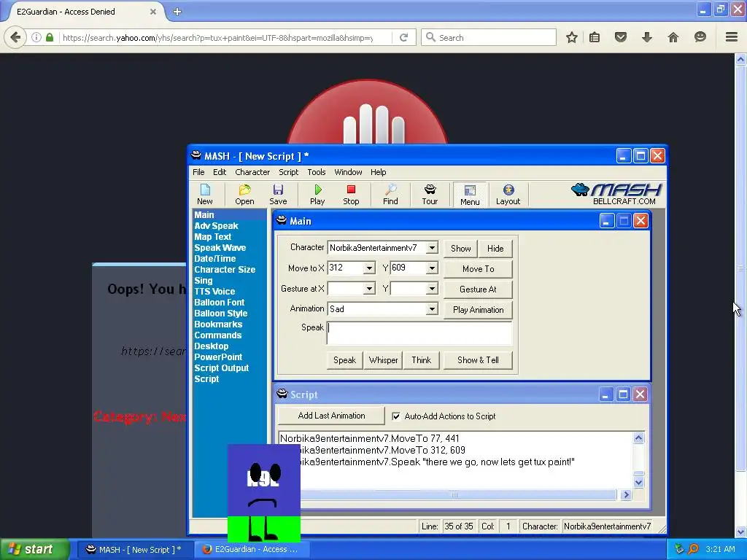Click the MASH Bellcraft.com logo
747x560 pixels.
click(617, 193)
